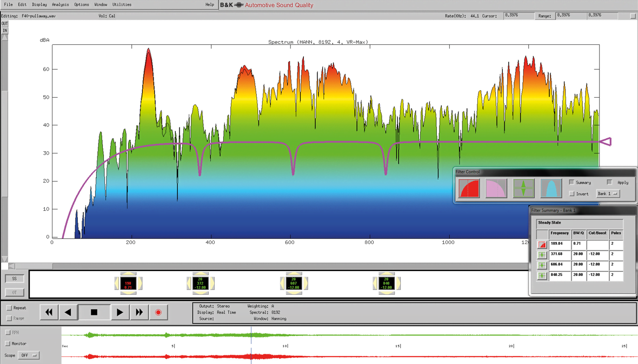This screenshot has height=364, width=638.
Task: Click the notch icon in the 840.25 row
Action: coord(542,276)
